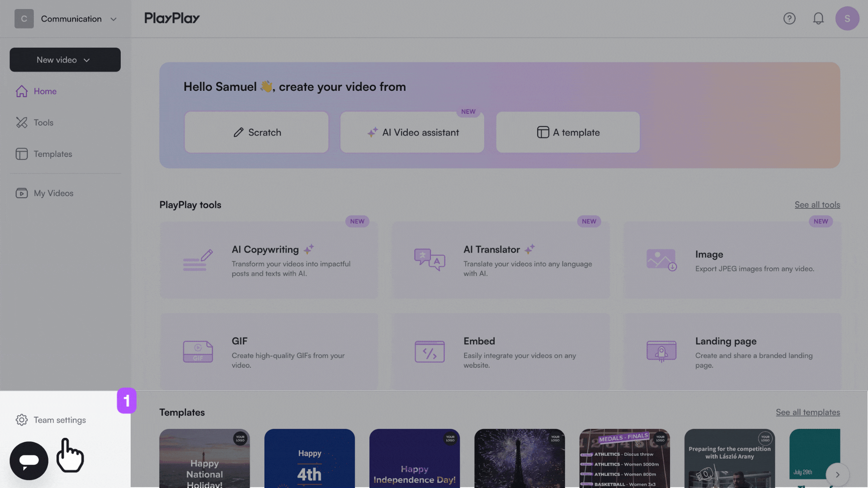Screen dimensions: 868x488
Task: Expand the New video dropdown button
Action: coord(65,60)
